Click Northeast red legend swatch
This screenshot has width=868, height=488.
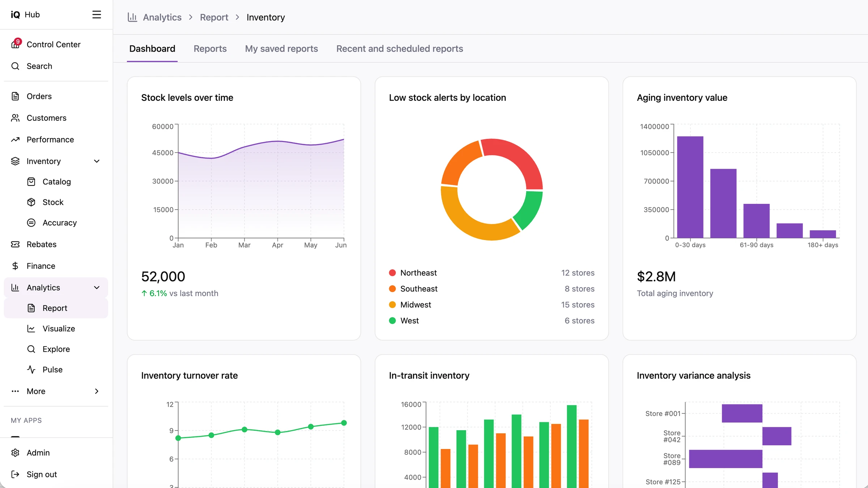(x=392, y=273)
